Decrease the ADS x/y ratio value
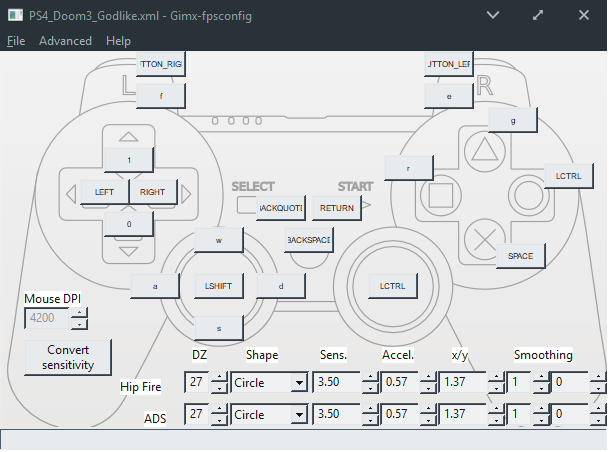Screen dimensions: 609x452 tap(493, 419)
